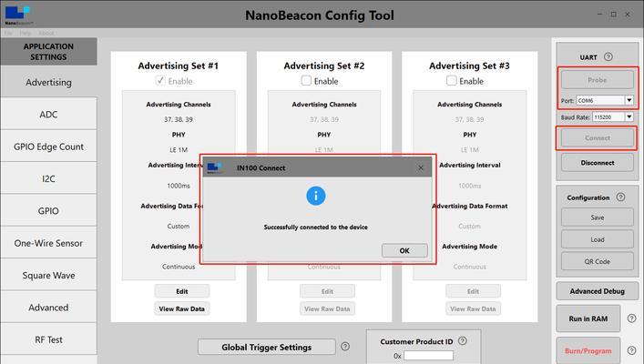
Task: Open the Global Trigger Settings help icon
Action: [345, 347]
